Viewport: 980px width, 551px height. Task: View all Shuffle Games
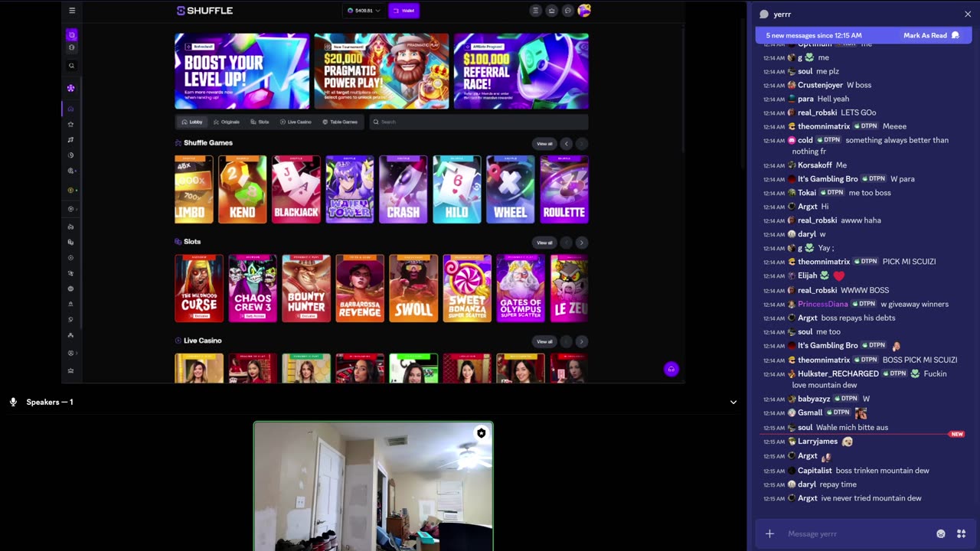(544, 144)
